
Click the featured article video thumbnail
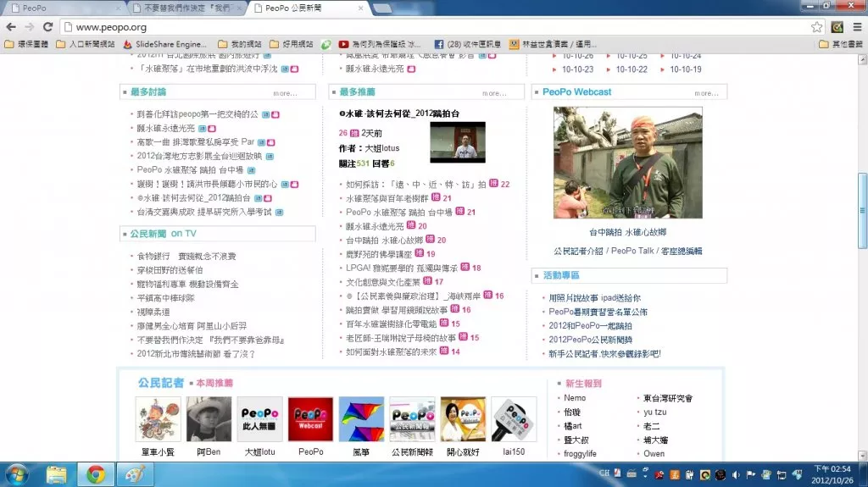click(458, 142)
